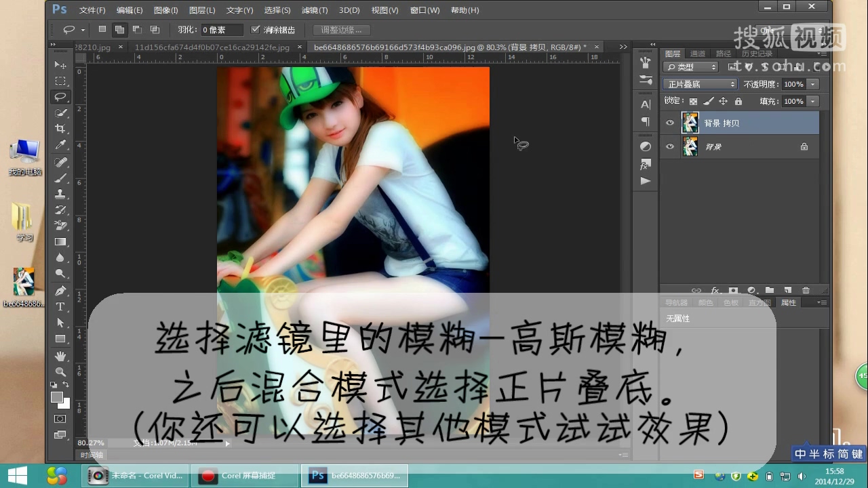The height and width of the screenshot is (488, 868).
Task: Click the Create New Layer icon
Action: click(x=789, y=289)
